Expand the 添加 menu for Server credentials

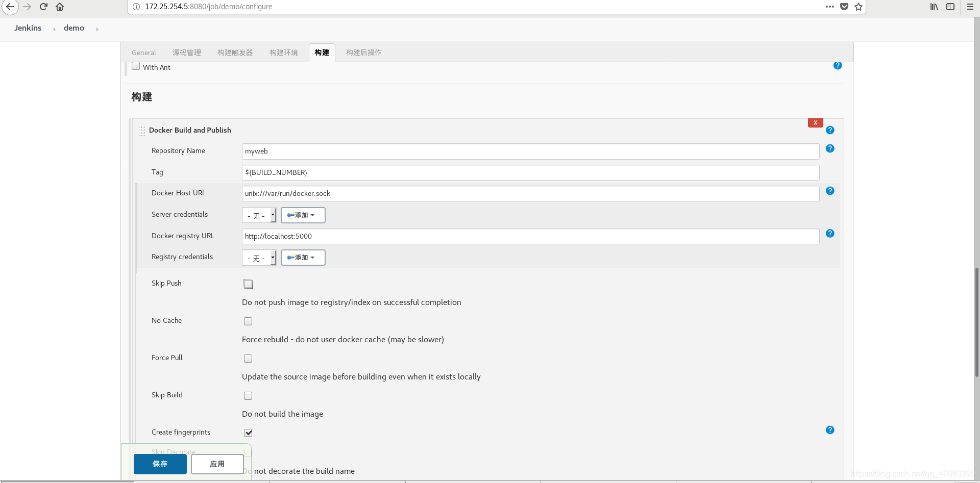tap(303, 215)
